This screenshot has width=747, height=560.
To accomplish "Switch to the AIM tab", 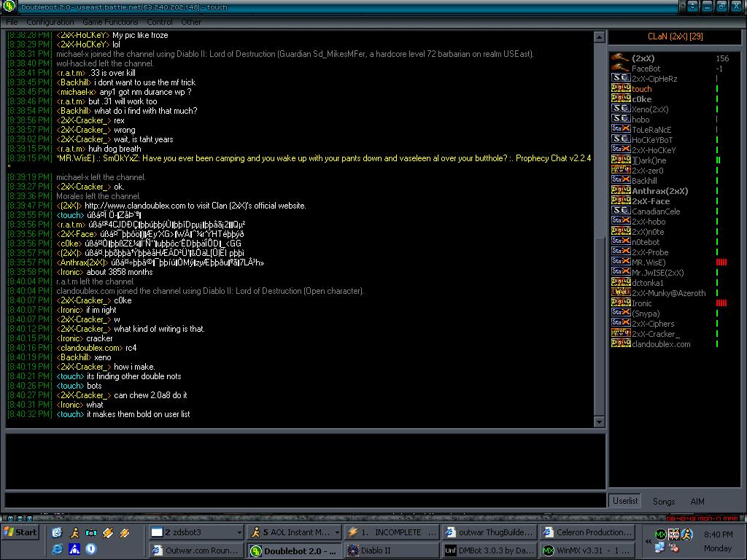I will (x=697, y=502).
